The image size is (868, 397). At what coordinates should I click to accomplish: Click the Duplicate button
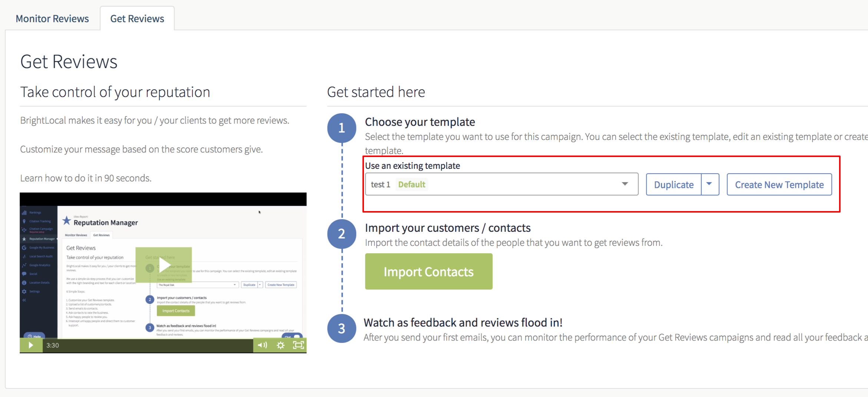click(674, 184)
